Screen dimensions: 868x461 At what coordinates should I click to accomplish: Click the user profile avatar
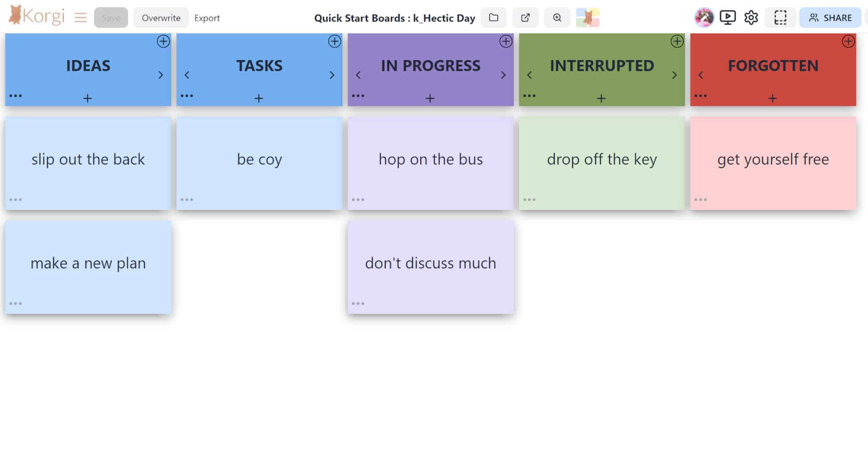704,18
